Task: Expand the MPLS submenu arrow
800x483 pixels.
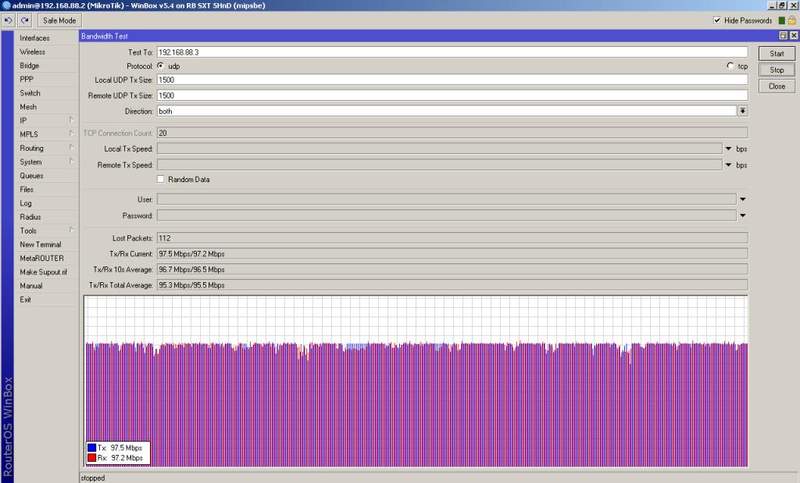Action: click(71, 134)
